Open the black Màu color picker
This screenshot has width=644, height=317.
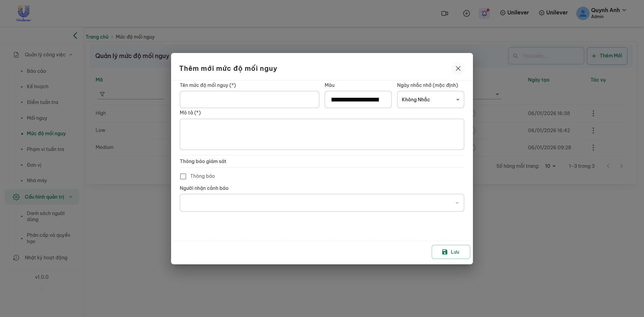[358, 100]
